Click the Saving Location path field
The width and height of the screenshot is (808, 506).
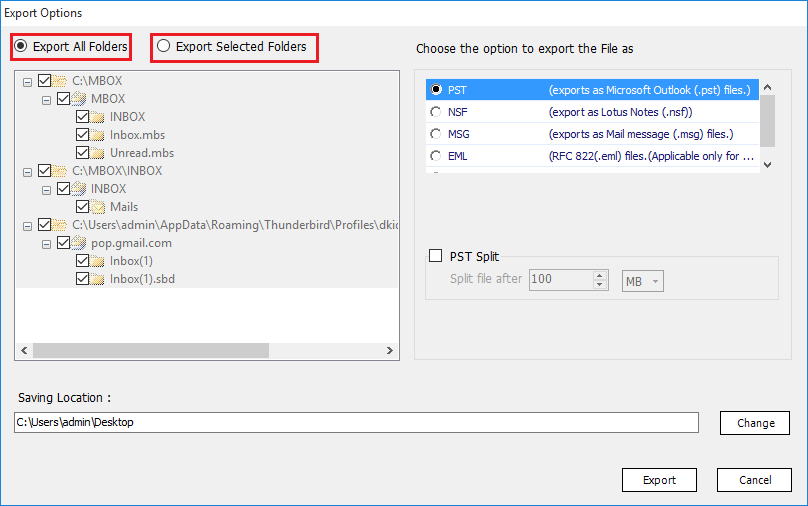(356, 422)
